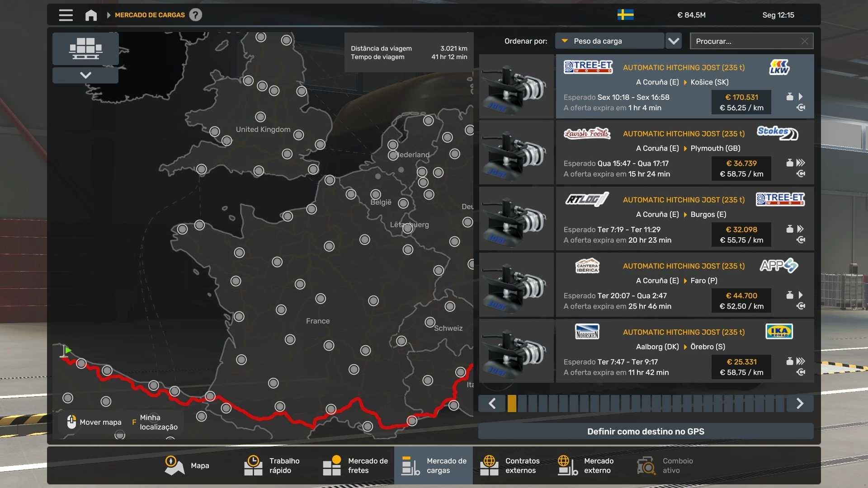Click the LKW company logo
The image size is (868, 488).
tap(779, 67)
